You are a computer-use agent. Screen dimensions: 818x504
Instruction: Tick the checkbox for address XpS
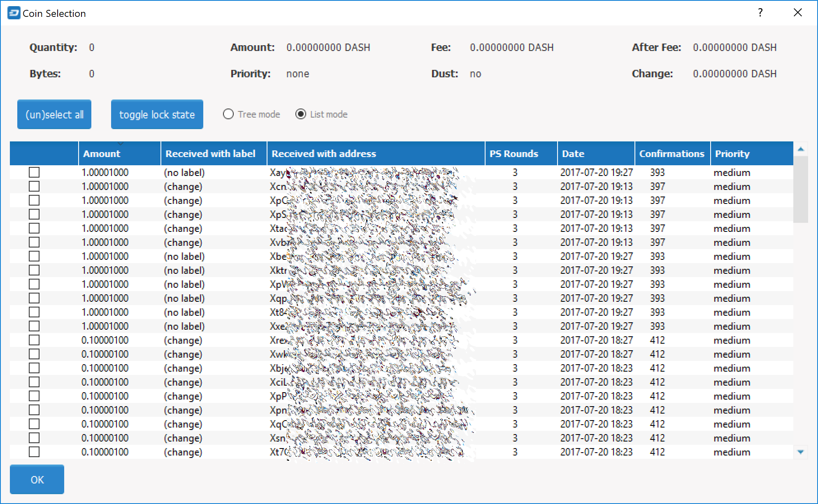point(34,214)
